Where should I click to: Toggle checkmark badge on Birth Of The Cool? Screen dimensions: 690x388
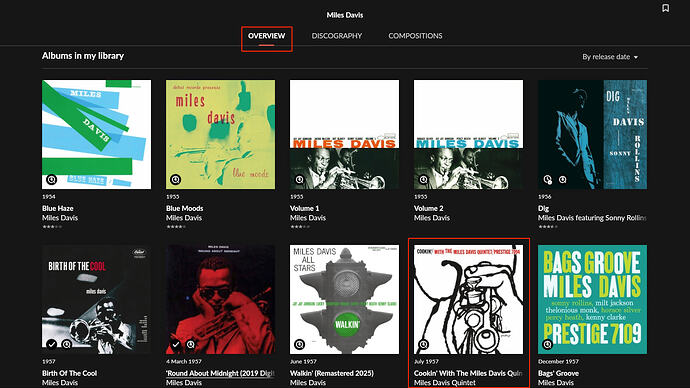(51, 344)
